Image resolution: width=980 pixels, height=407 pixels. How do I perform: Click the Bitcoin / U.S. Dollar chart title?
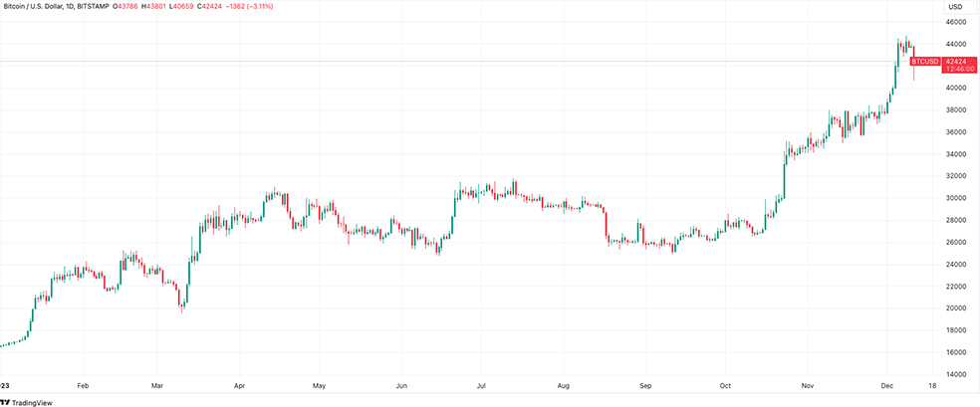(x=39, y=6)
